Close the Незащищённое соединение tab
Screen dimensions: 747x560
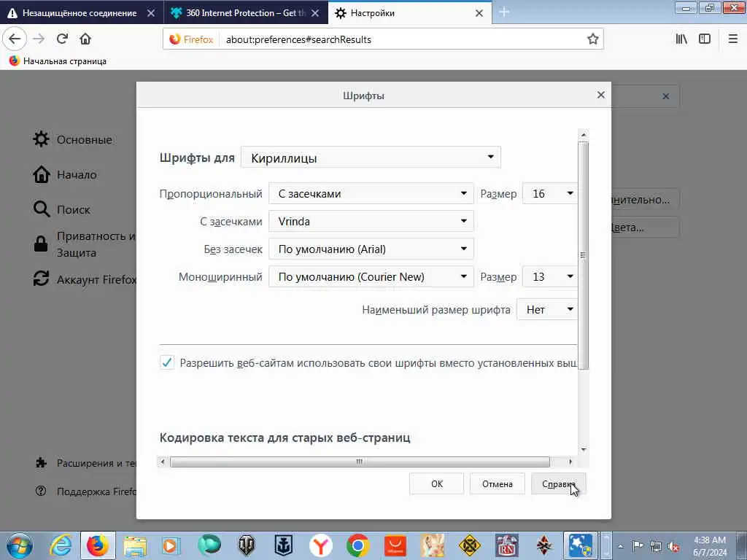tap(151, 13)
